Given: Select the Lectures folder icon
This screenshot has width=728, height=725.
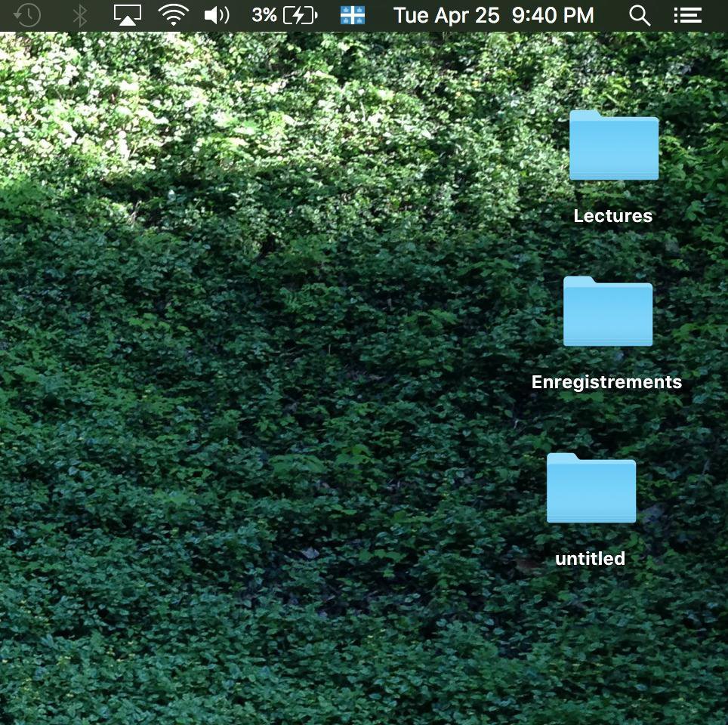Looking at the screenshot, I should [x=614, y=145].
